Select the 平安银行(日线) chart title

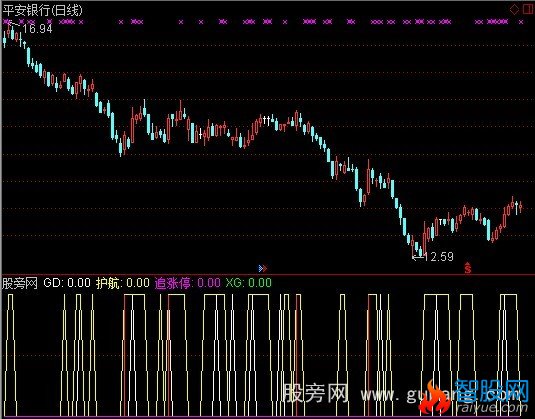tap(43, 10)
